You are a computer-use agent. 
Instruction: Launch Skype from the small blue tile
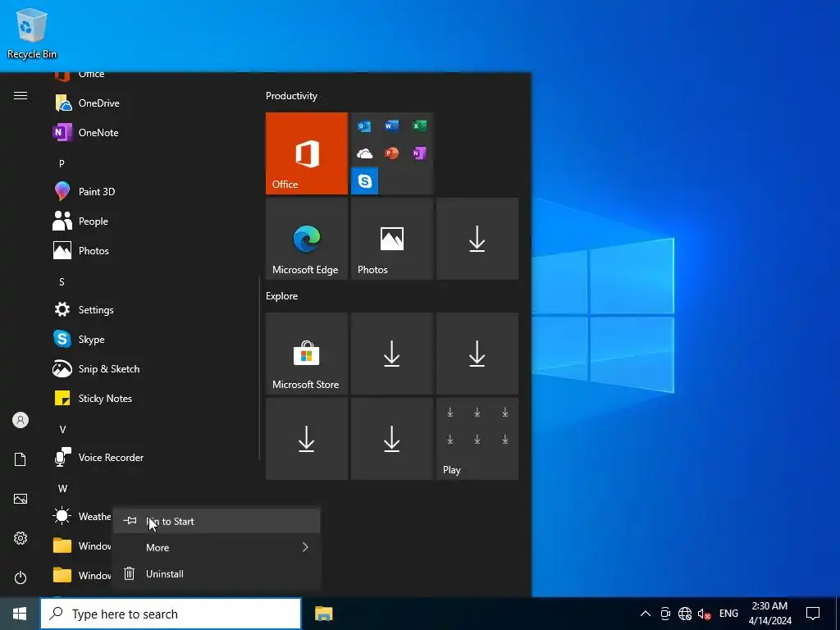(365, 181)
